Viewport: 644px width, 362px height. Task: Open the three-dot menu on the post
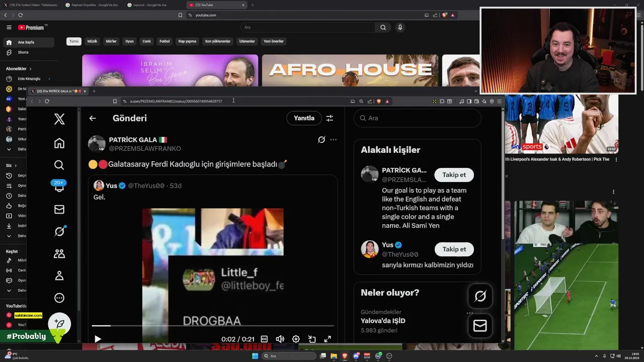pyautogui.click(x=333, y=140)
